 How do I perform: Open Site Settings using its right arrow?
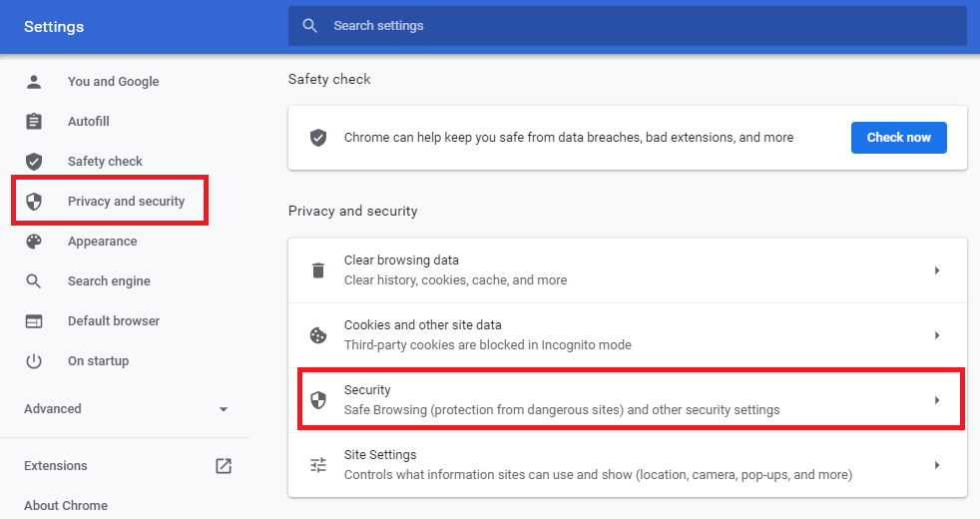(x=937, y=465)
